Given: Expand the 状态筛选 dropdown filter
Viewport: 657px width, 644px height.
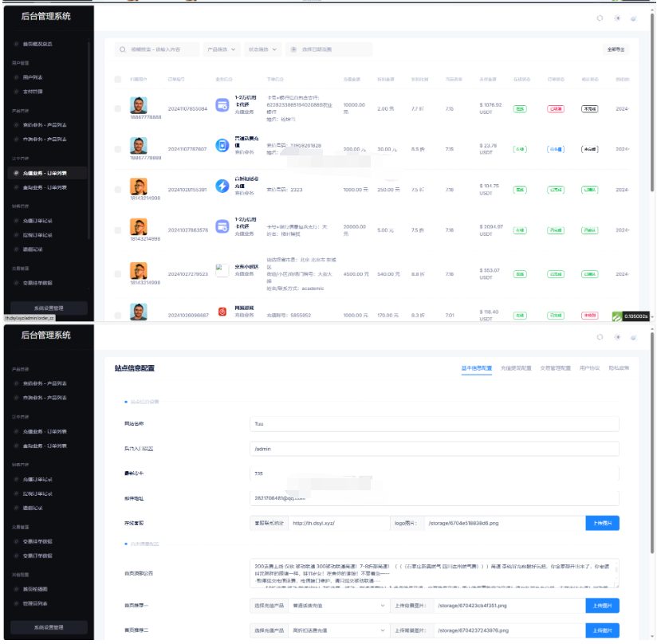Looking at the screenshot, I should 263,49.
